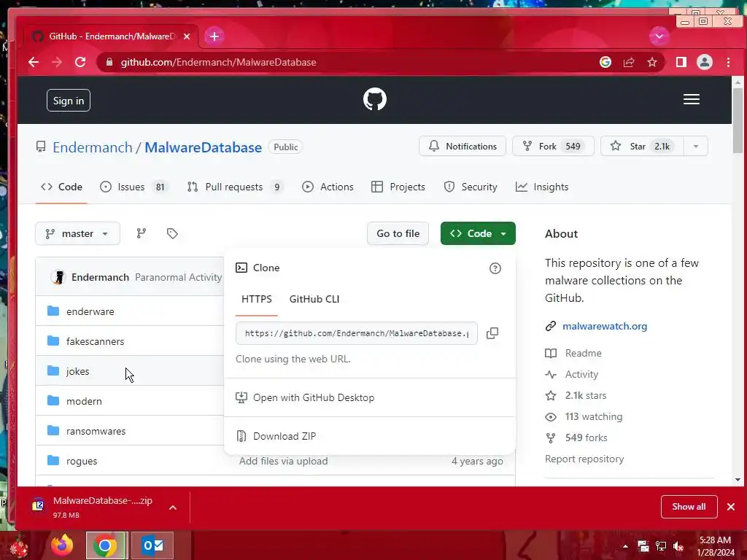Open the MalwareDatabase repository link
Image resolution: width=747 pixels, height=560 pixels.
coord(203,147)
